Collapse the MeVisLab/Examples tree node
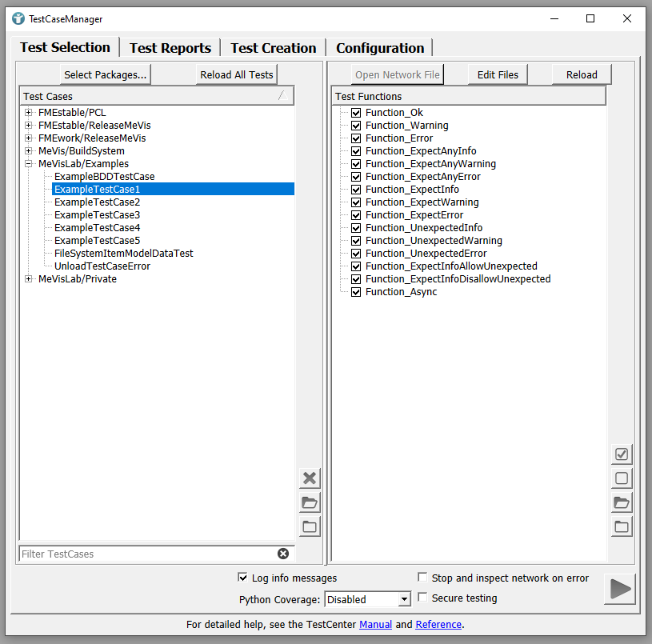Screen dimensions: 652x644 29,164
